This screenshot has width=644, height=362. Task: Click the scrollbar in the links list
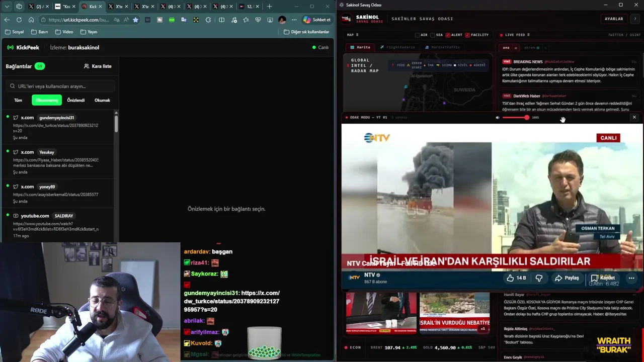[116, 123]
